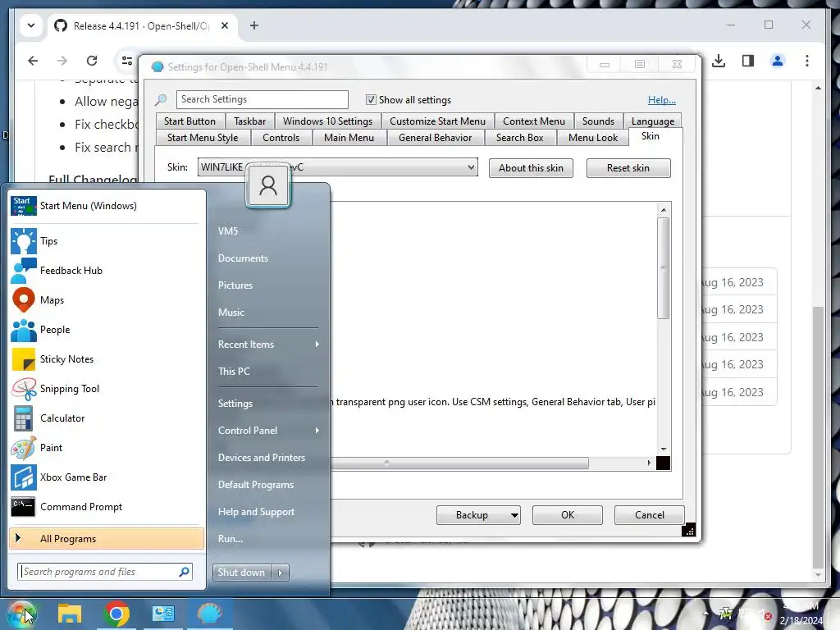Open Chrome downloads icon

(x=719, y=61)
